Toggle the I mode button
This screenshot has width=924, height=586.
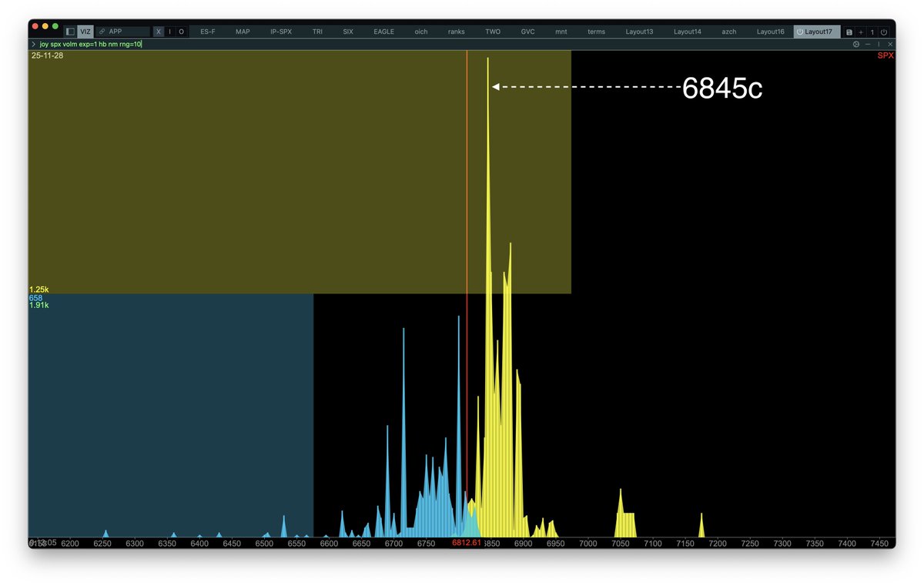point(169,32)
